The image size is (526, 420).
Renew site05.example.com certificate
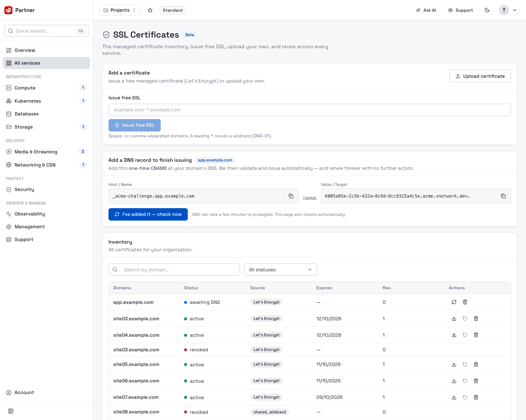465,364
